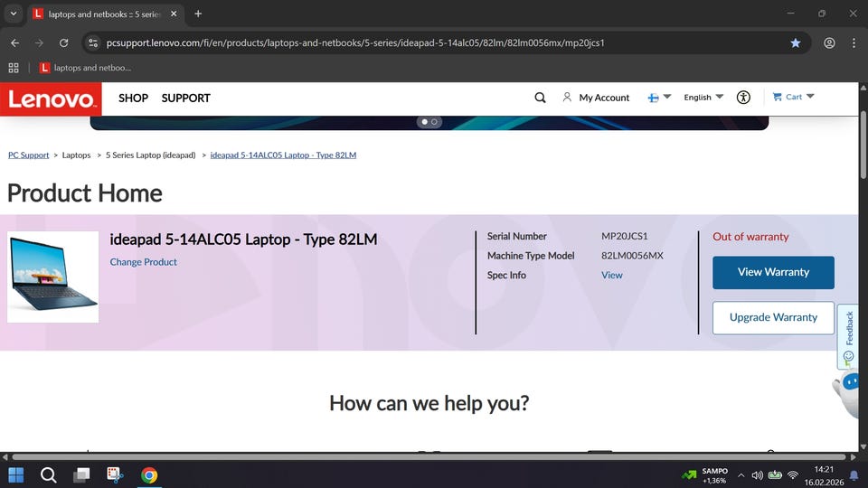Click the My Account person icon
Screen dimensions: 868x488
(x=567, y=98)
